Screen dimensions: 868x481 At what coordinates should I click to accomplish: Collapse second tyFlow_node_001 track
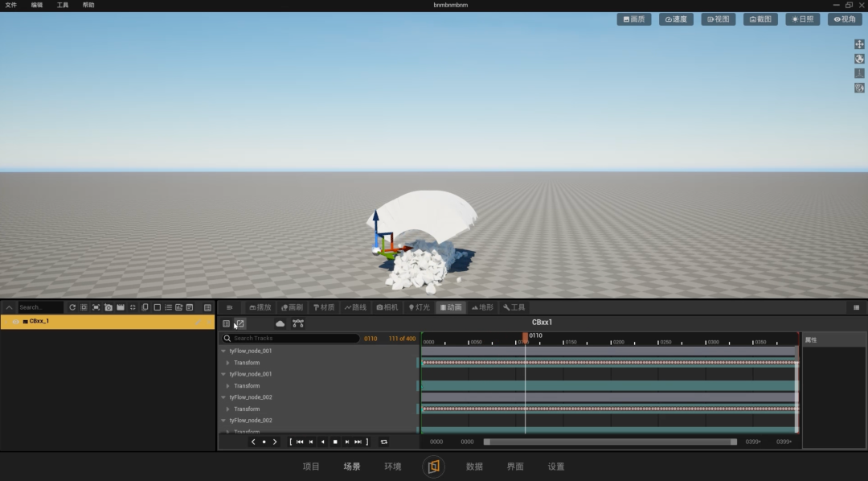pos(223,374)
